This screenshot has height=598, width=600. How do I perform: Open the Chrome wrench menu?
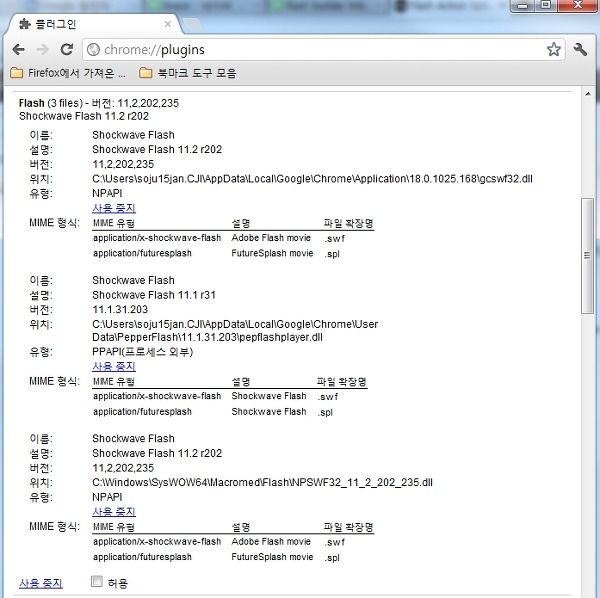click(x=580, y=49)
